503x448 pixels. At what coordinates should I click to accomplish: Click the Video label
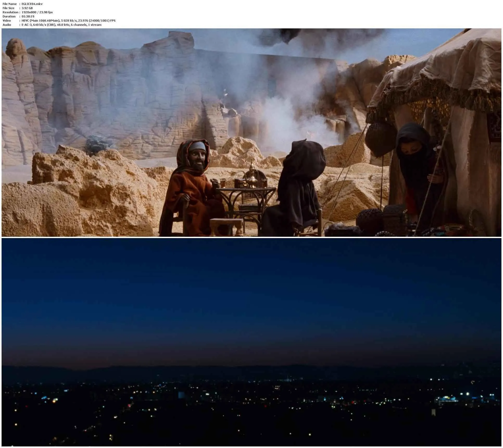click(7, 21)
